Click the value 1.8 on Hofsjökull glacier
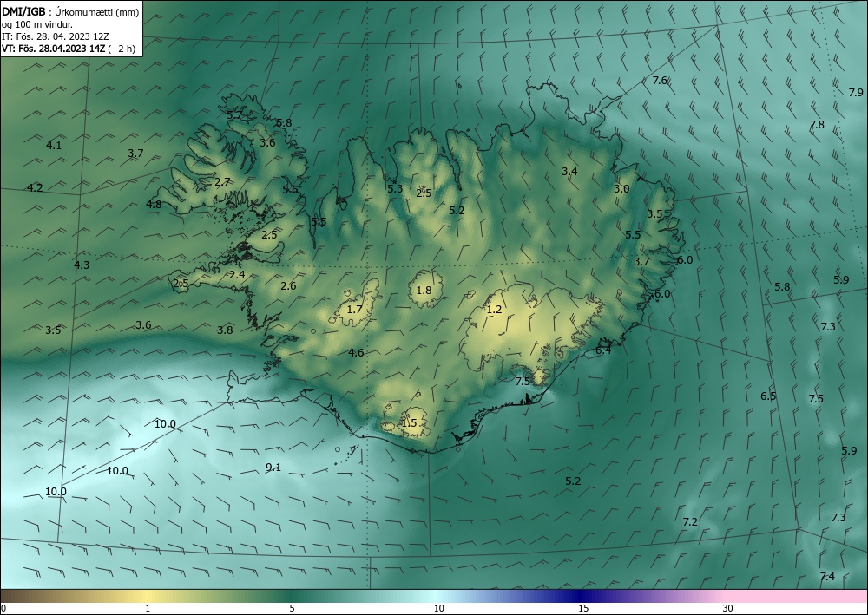Screen dimensions: 868x615 pyautogui.click(x=424, y=290)
